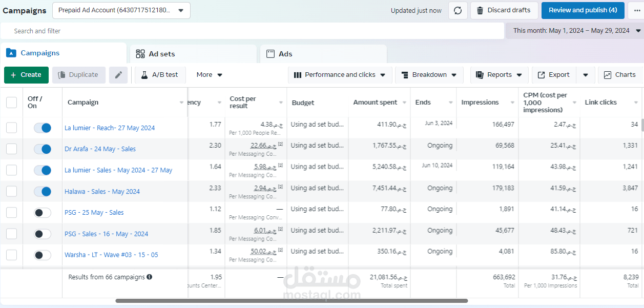Turn on PSG - Sales - 16 May toggle

(43, 234)
